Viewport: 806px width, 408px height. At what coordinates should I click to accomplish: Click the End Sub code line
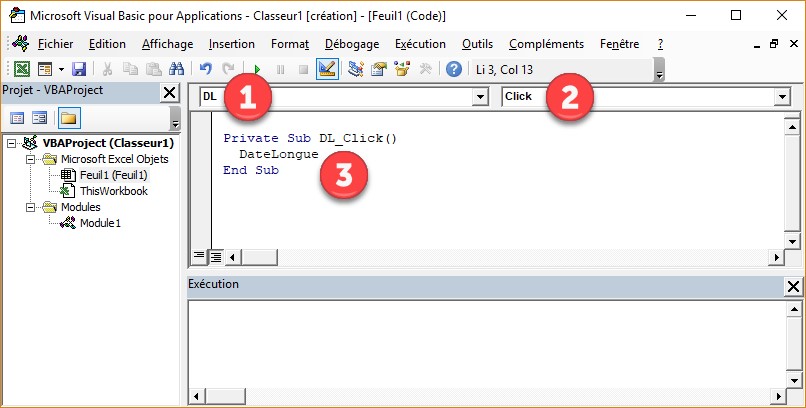pos(251,170)
